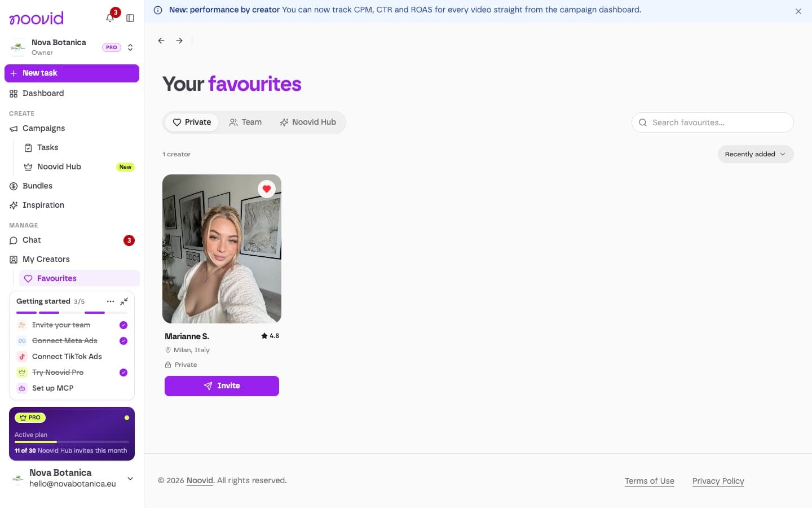Select Favourites in sidebar

point(79,278)
